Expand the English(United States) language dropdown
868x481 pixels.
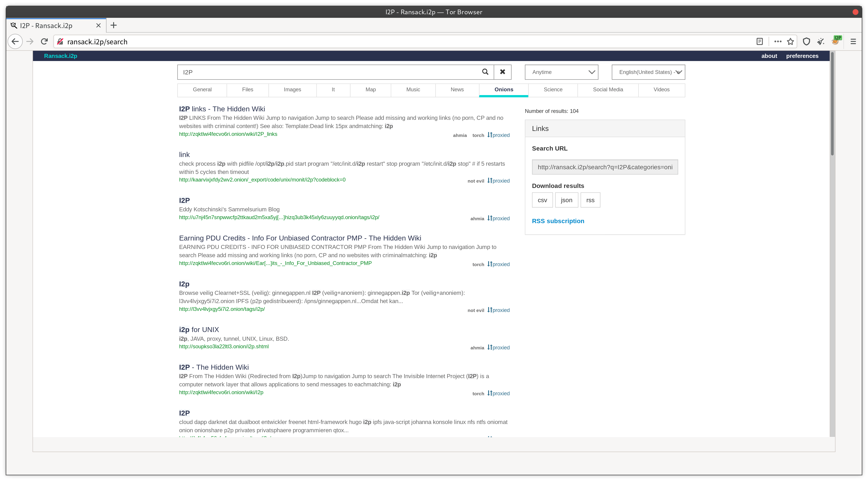pos(648,72)
